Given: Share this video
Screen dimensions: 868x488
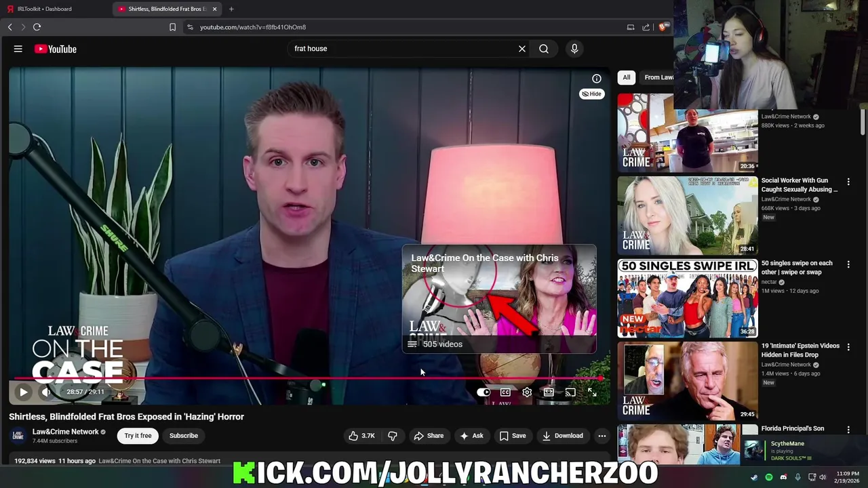Looking at the screenshot, I should coord(429,436).
